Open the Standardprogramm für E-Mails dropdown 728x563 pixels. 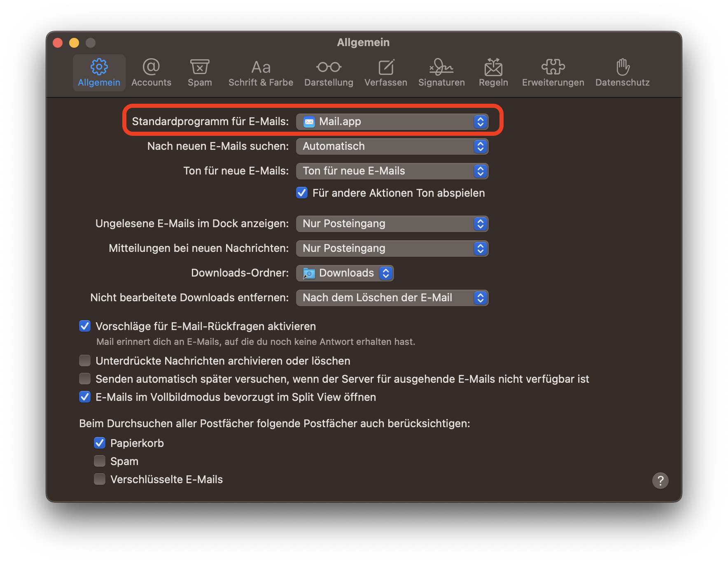click(392, 122)
